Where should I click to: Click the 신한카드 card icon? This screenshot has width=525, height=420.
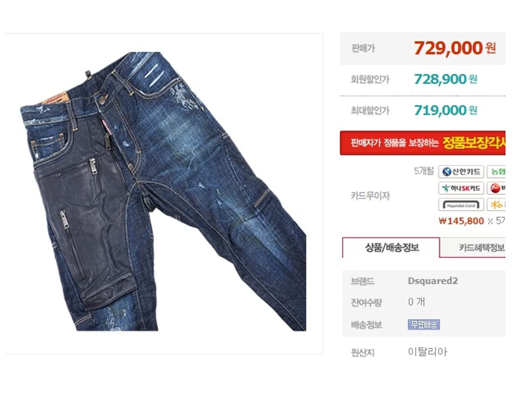461,172
